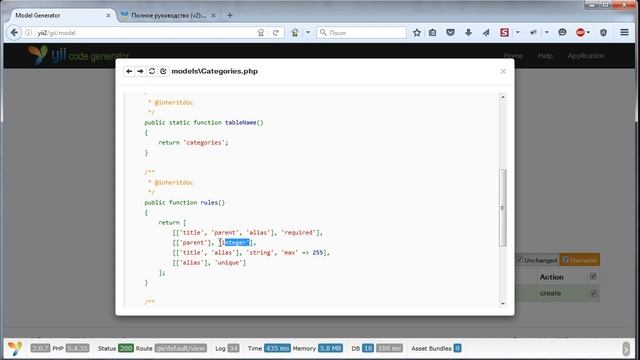
Task: Close the Model Generator browser tab
Action: tap(108, 16)
